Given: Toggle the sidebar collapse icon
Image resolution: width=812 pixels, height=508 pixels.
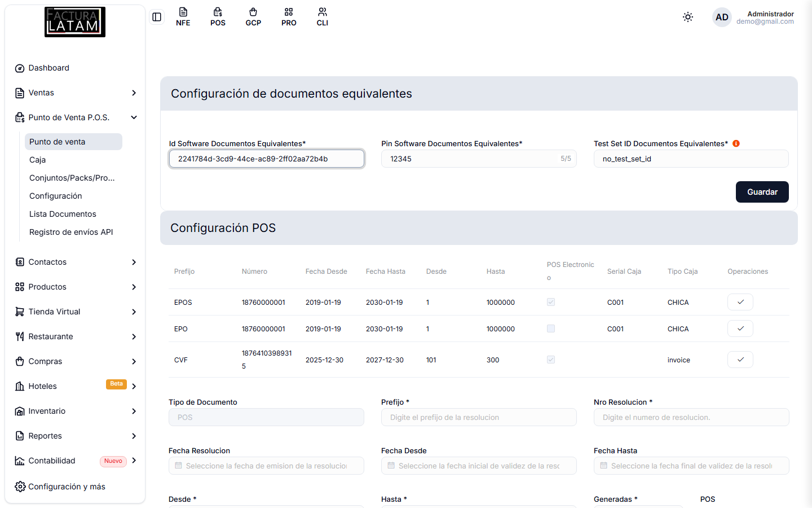Looking at the screenshot, I should [x=157, y=17].
